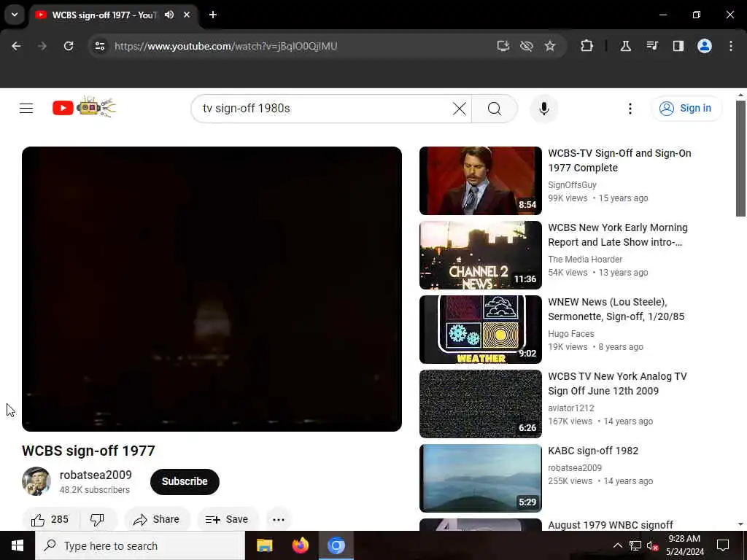
Task: Open more actions ellipsis below video
Action: tap(278, 519)
